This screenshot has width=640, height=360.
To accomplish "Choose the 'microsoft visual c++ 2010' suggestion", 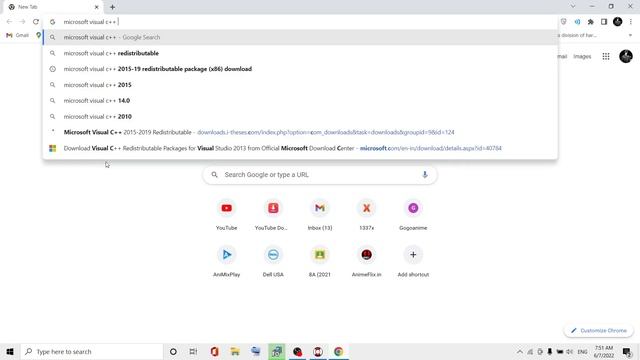I will tap(300, 116).
